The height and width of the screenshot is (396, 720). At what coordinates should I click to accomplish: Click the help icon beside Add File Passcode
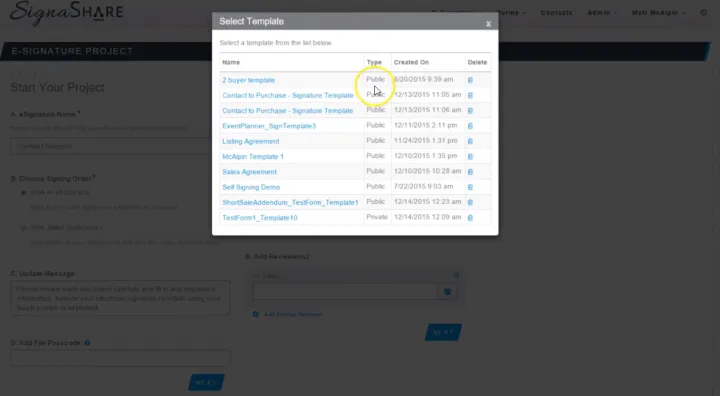[x=87, y=343]
